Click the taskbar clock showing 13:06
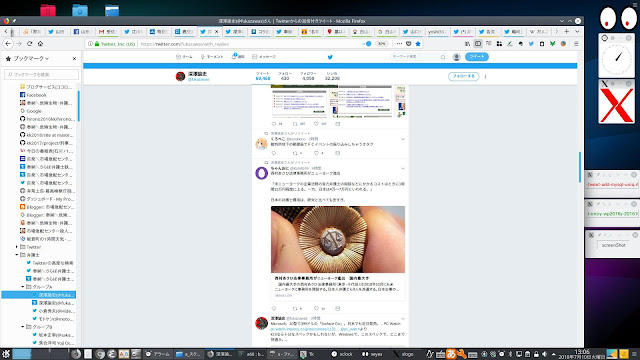This screenshot has width=640, height=360. point(582,354)
